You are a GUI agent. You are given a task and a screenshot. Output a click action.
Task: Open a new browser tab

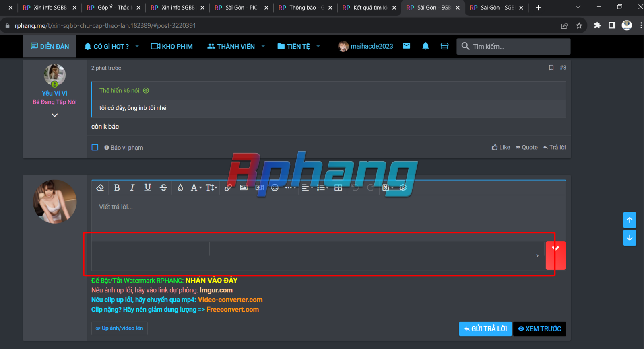(x=539, y=8)
